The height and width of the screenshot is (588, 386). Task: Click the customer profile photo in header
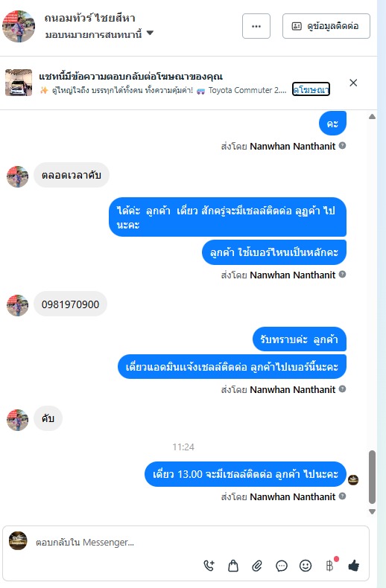pos(19,26)
